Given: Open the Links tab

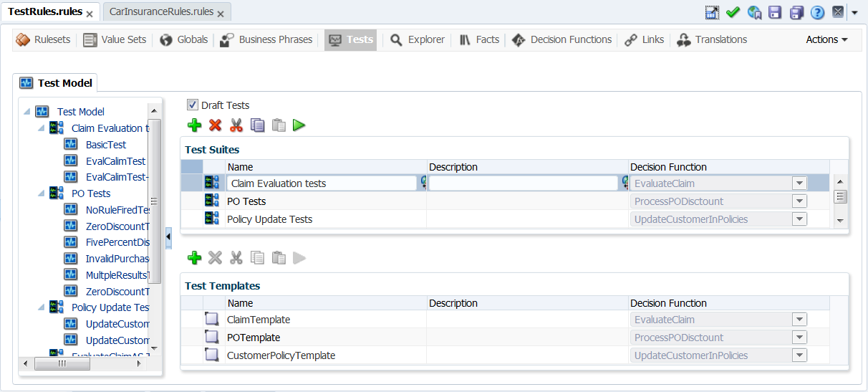Looking at the screenshot, I should (x=645, y=39).
